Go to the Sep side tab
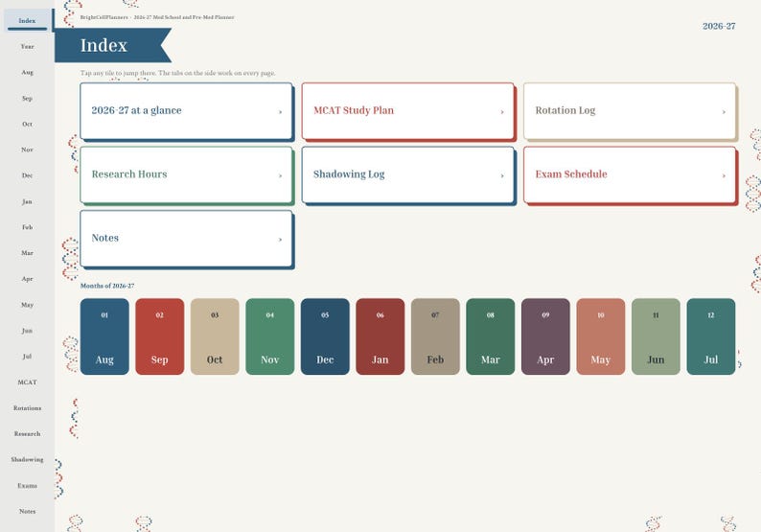Screen dimensions: 761x532 point(27,98)
